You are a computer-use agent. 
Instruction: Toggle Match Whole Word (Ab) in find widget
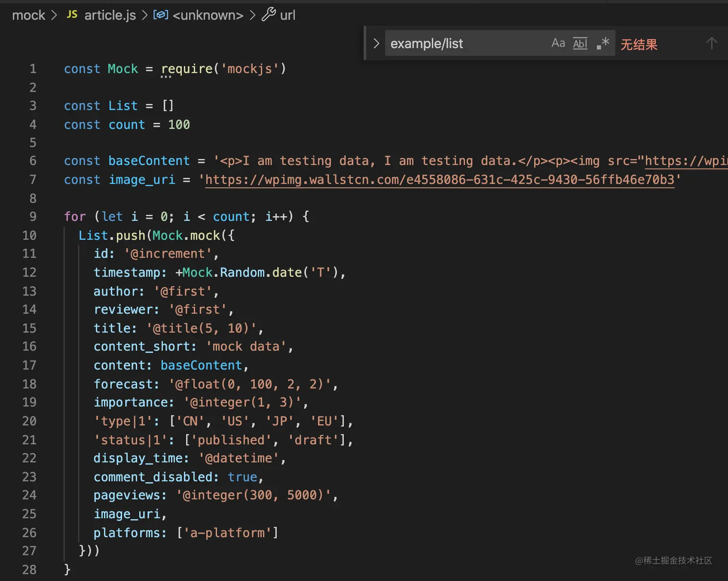pyautogui.click(x=580, y=43)
